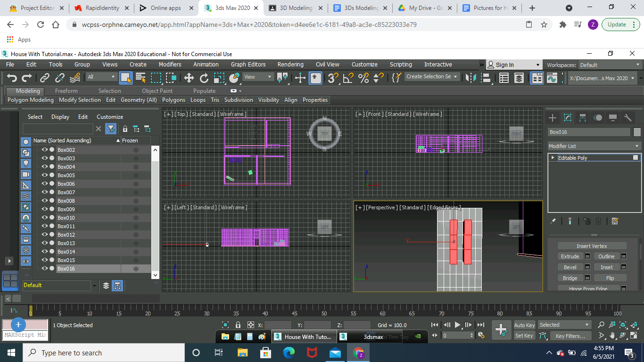Toggle Window/Crossing selection mode
This screenshot has height=362, width=644.
coord(171,78)
